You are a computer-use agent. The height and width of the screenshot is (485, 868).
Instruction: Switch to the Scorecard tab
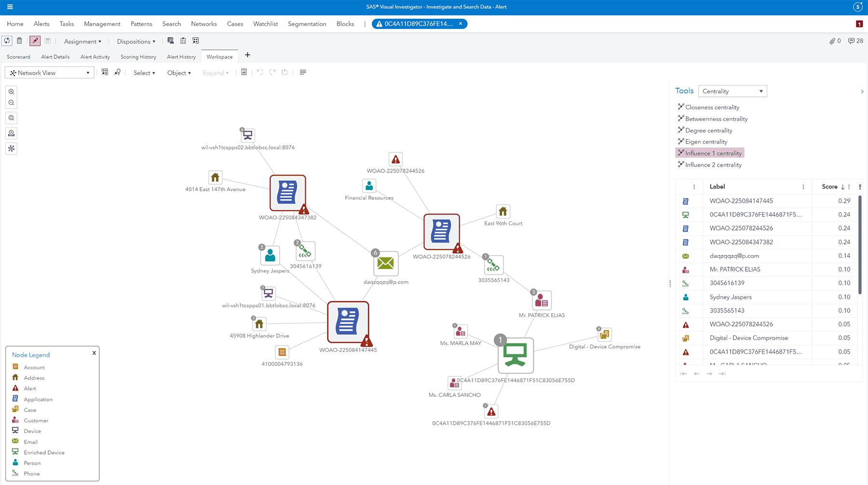(x=18, y=57)
